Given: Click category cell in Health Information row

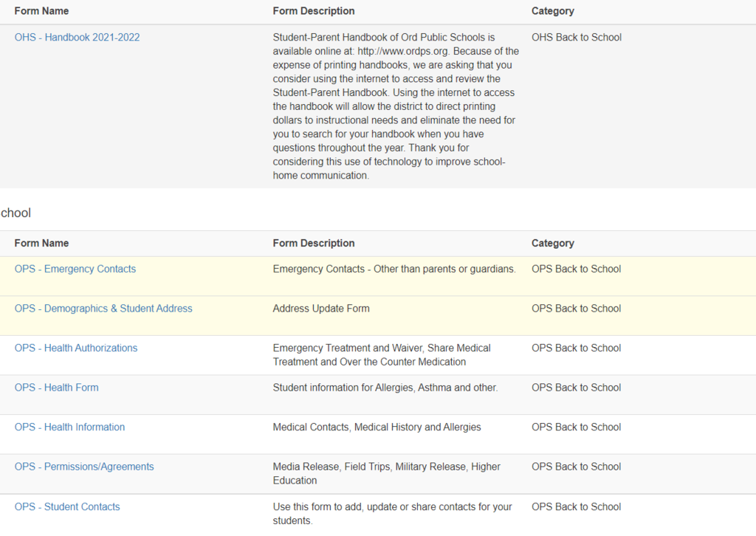Looking at the screenshot, I should tap(576, 427).
